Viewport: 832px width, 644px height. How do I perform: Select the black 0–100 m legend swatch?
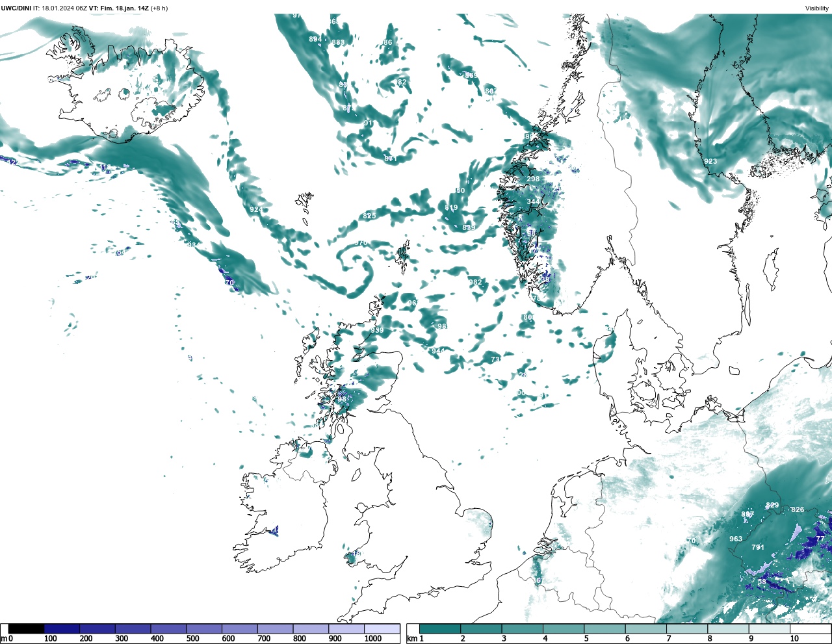tap(27, 629)
